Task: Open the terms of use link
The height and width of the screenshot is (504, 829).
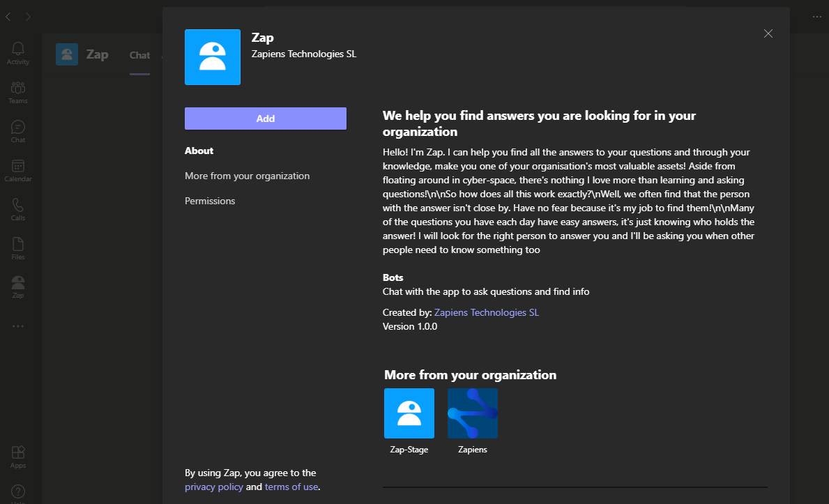Action: click(291, 487)
